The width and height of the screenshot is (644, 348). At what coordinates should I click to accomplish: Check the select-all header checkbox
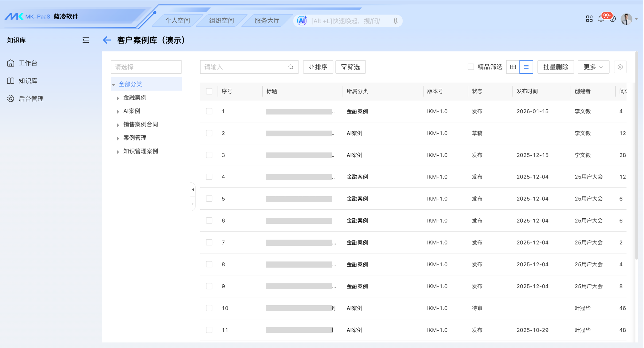(209, 91)
